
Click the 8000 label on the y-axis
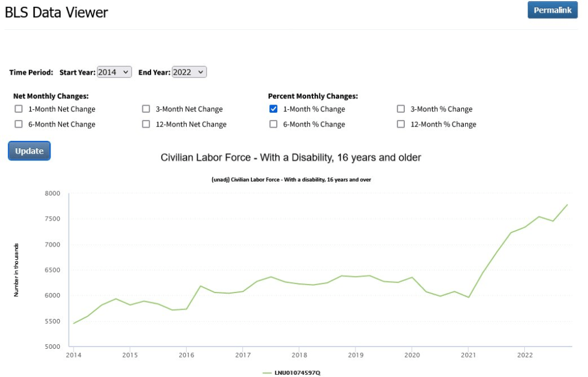click(52, 194)
